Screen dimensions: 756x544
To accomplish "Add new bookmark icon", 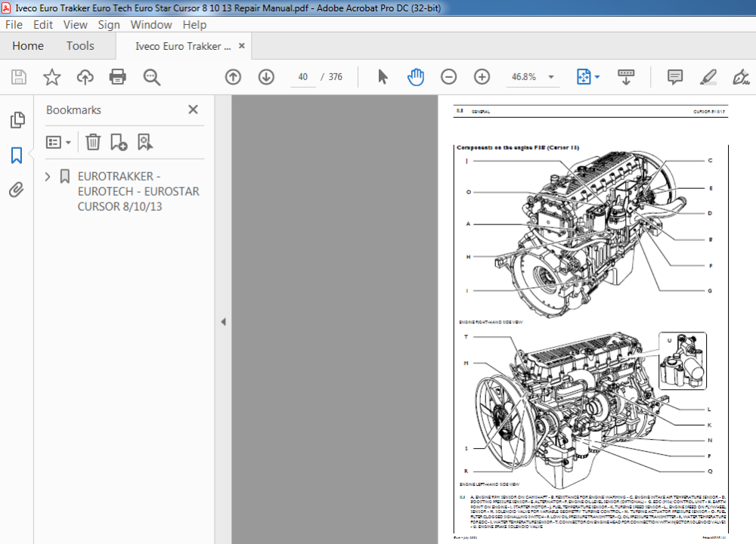I will (119, 142).
